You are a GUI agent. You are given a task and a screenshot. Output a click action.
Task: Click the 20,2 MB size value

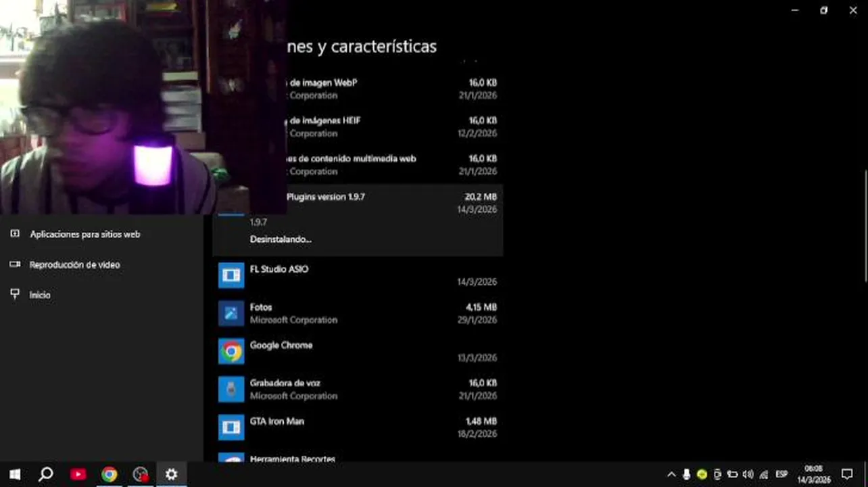(x=481, y=197)
